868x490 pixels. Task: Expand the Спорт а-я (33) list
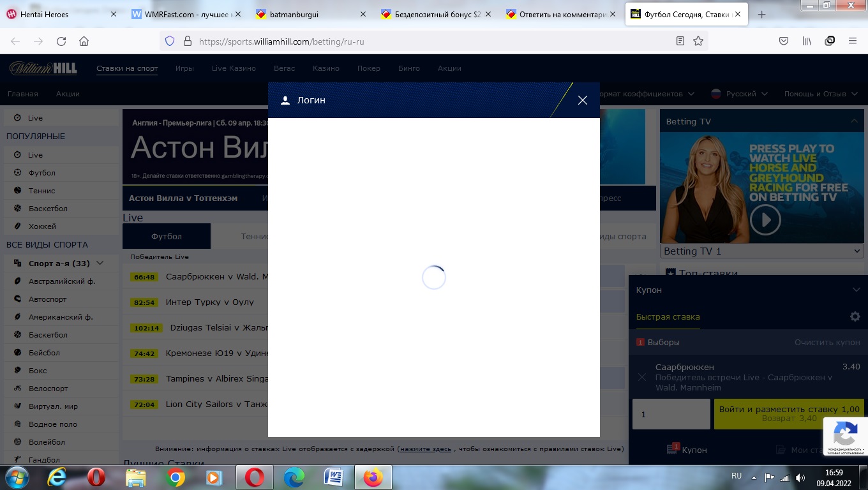click(x=61, y=264)
